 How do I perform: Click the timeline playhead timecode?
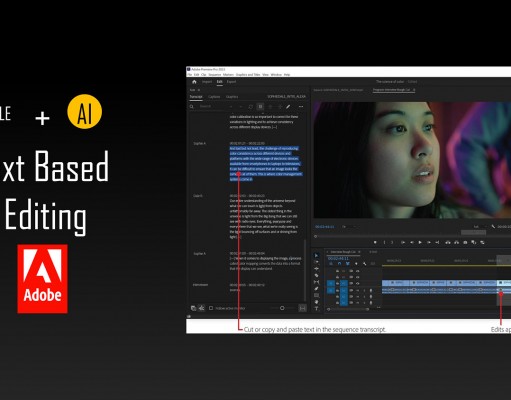(x=338, y=258)
